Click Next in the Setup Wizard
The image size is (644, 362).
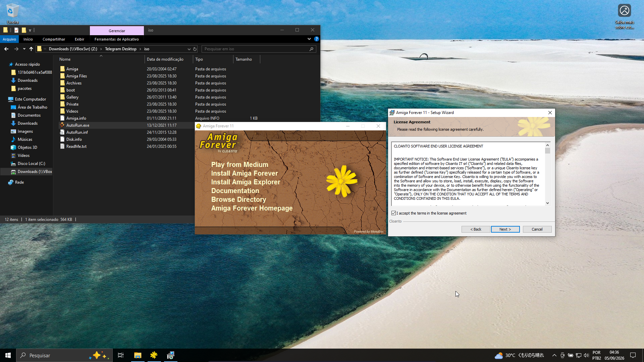505,229
